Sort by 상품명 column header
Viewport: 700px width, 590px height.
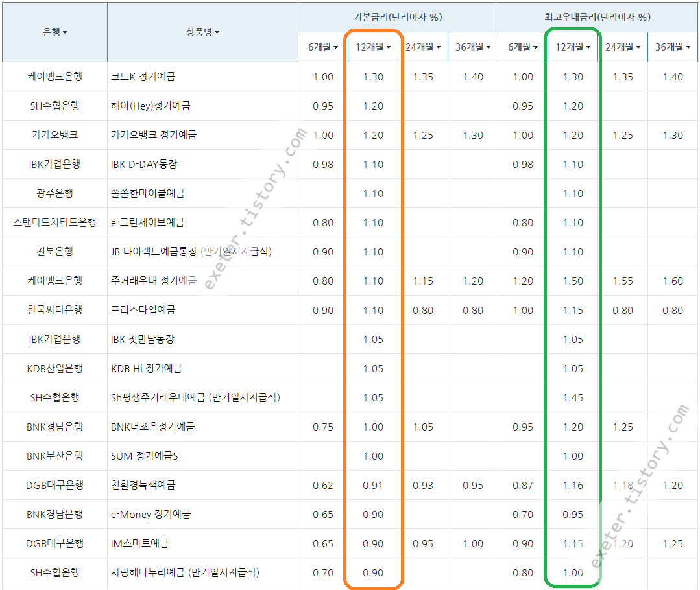[202, 32]
